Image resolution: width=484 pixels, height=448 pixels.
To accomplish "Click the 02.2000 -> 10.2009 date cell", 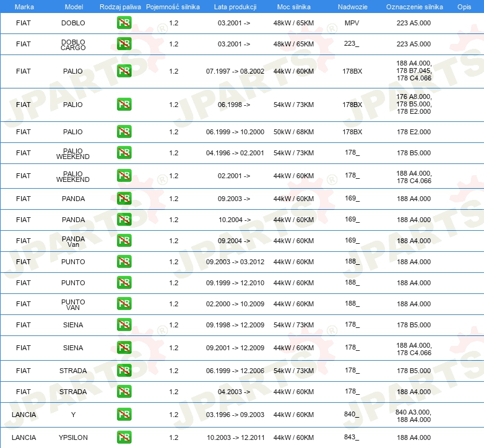I will 235,304.
